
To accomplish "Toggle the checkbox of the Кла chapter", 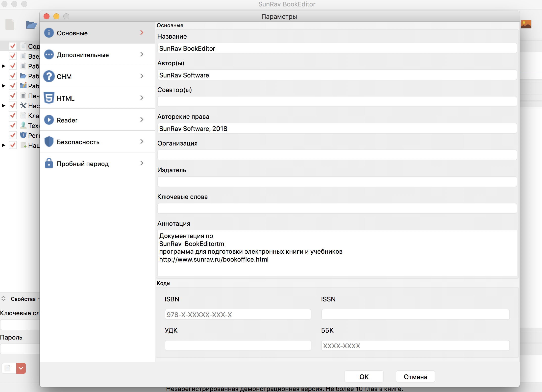I will [13, 115].
